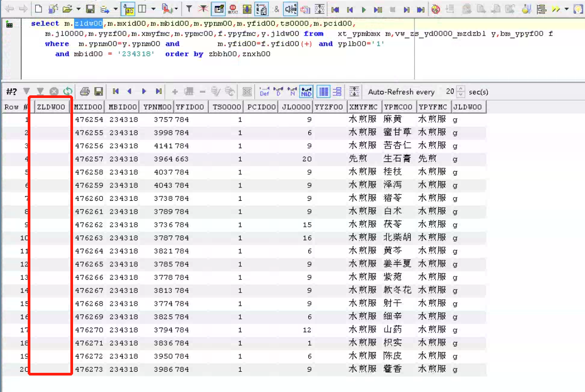Click the TS0000 column header

(x=227, y=107)
